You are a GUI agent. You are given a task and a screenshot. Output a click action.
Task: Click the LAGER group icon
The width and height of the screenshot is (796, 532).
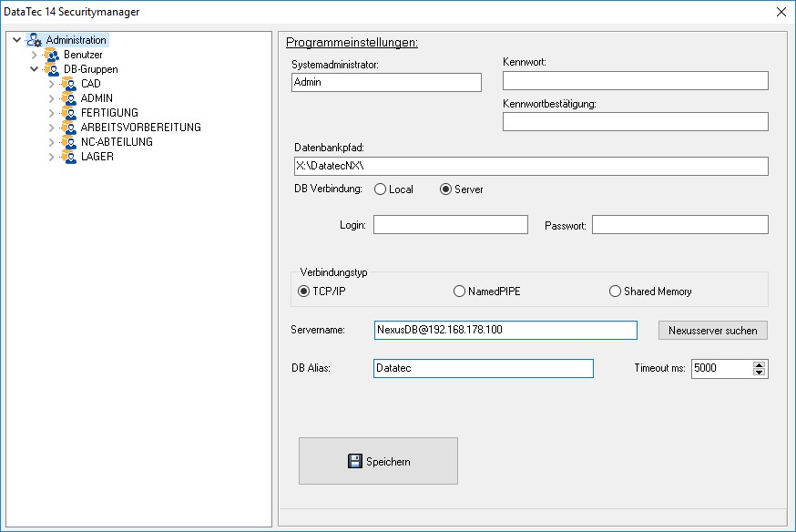pos(69,157)
